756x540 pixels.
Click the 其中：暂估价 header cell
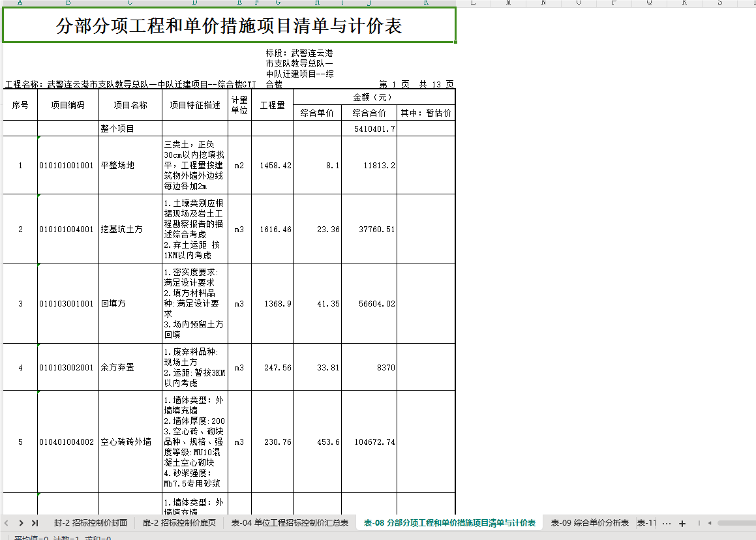pos(426,113)
